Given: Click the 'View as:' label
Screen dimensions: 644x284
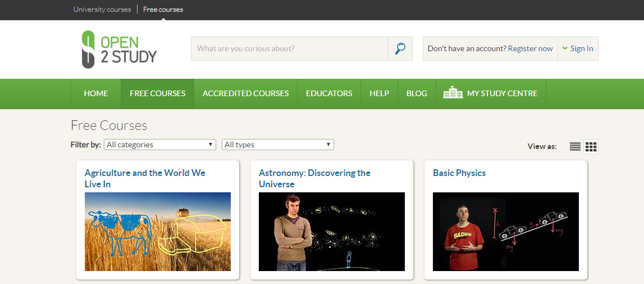Looking at the screenshot, I should pos(542,147).
